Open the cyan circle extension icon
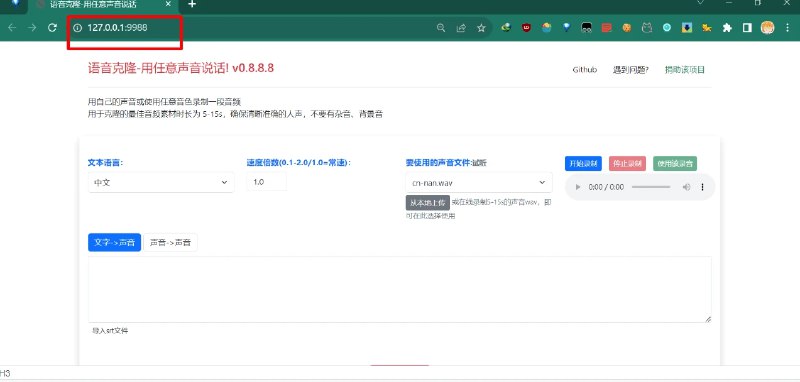 667,28
